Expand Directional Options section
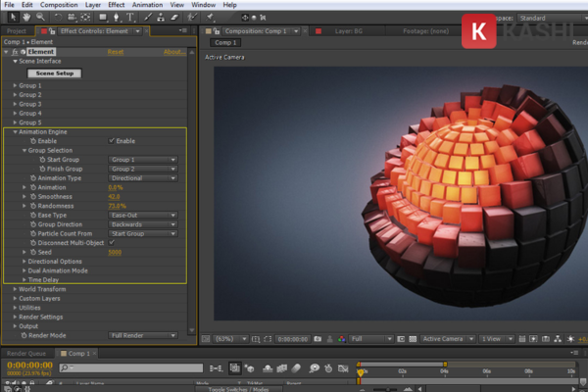This screenshot has height=392, width=588. (x=24, y=261)
